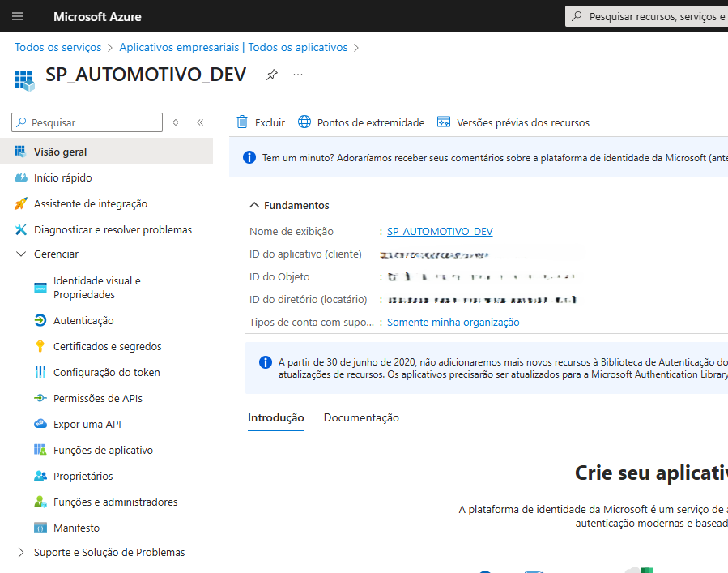The height and width of the screenshot is (573, 728).
Task: Switch to the Introdução tab
Action: point(276,417)
